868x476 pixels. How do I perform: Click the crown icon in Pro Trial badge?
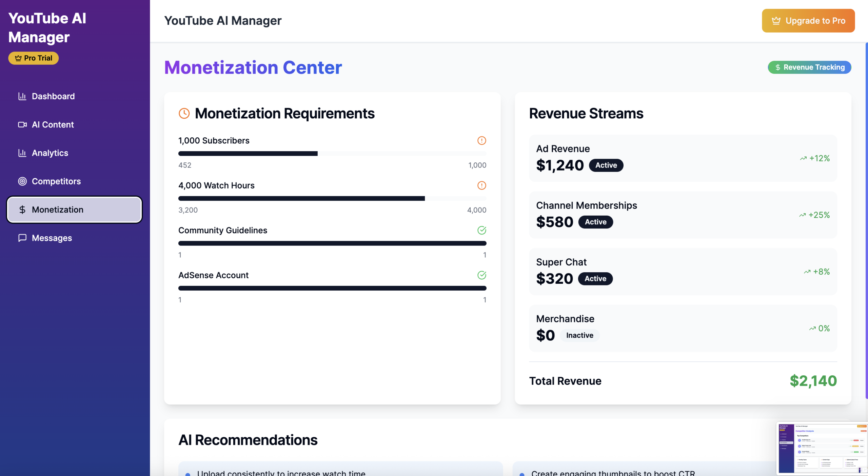coord(18,58)
